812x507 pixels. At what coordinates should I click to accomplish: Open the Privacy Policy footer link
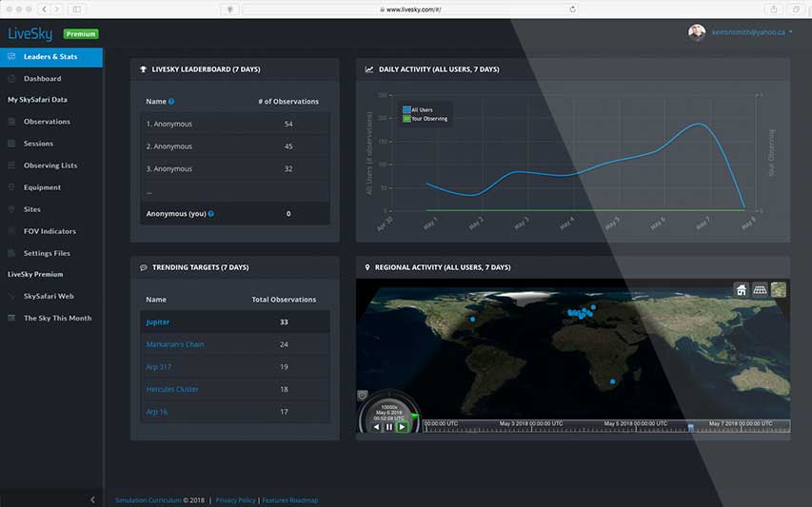click(x=236, y=500)
